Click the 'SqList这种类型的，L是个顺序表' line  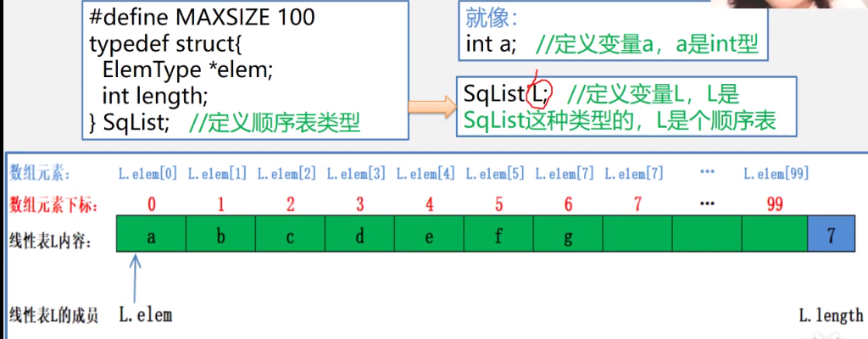pos(620,121)
